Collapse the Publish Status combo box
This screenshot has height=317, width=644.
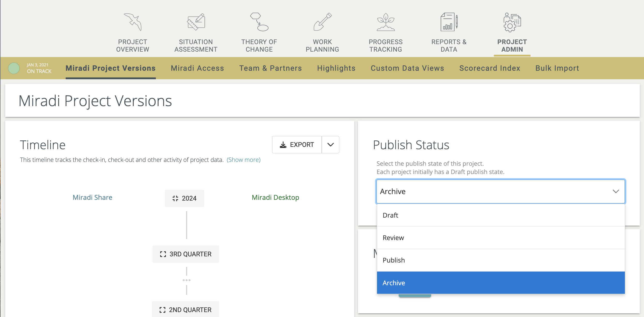coord(616,191)
